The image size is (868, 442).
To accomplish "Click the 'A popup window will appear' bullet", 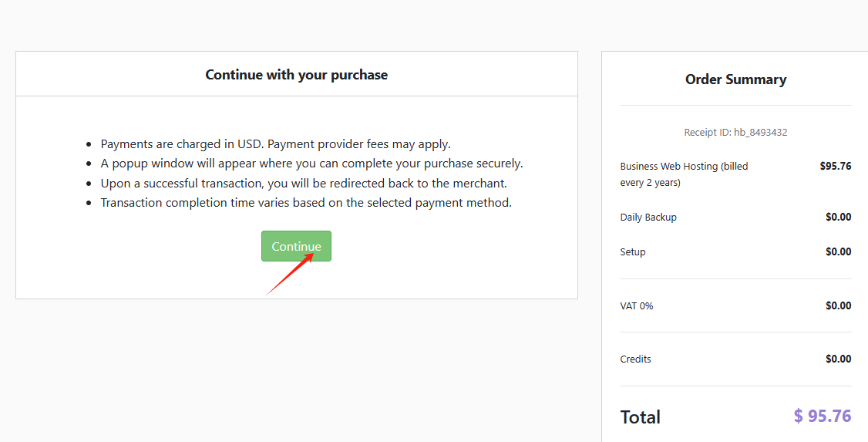I will 311,164.
